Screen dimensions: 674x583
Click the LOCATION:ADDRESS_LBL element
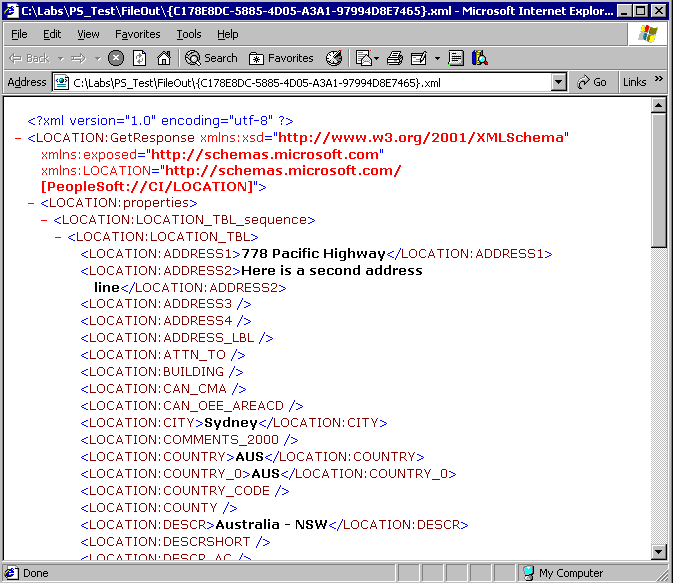pyautogui.click(x=177, y=338)
